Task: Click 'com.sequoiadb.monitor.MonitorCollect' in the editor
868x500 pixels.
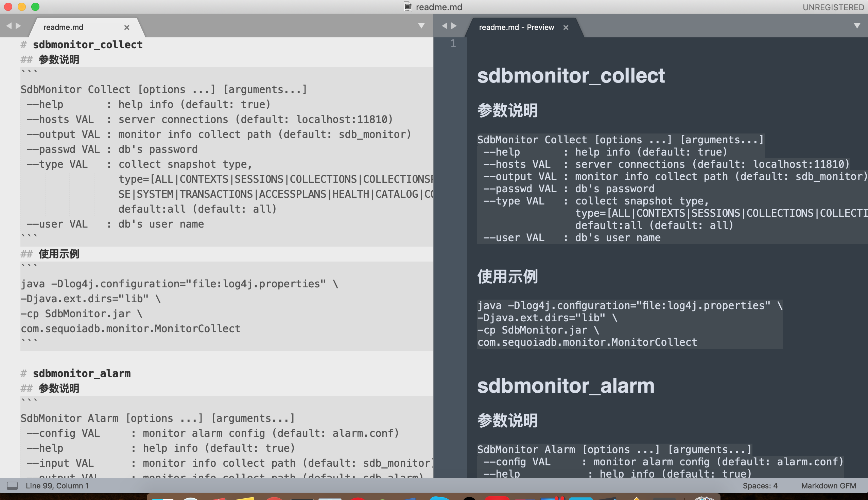Action: click(x=131, y=329)
